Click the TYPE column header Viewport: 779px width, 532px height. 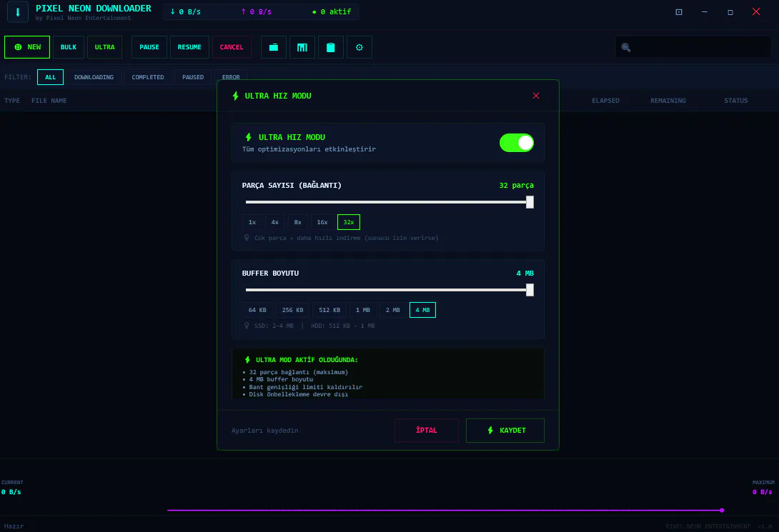[12, 101]
